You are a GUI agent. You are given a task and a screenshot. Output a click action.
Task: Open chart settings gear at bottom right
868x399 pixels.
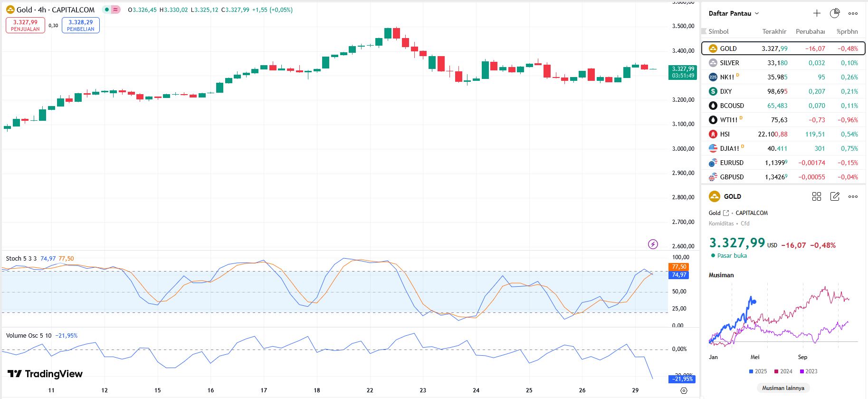pyautogui.click(x=684, y=390)
